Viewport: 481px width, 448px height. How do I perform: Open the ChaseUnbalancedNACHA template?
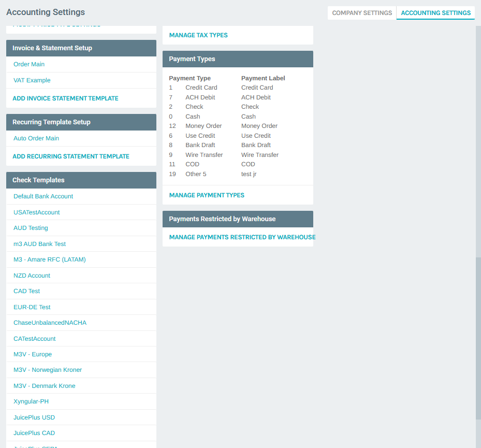tap(50, 323)
